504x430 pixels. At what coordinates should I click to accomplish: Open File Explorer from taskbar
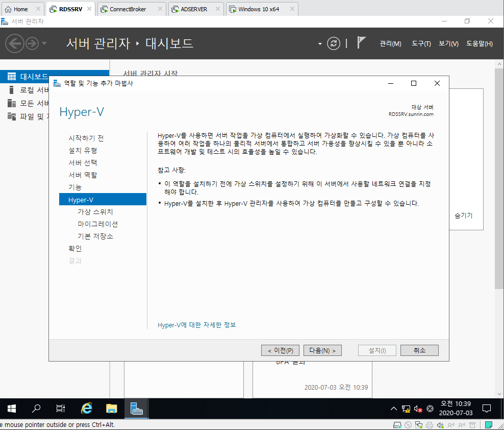click(112, 409)
